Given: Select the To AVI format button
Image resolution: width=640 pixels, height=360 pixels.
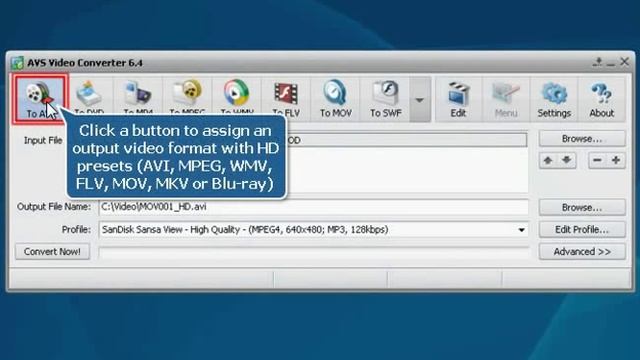Looking at the screenshot, I should tap(40, 99).
